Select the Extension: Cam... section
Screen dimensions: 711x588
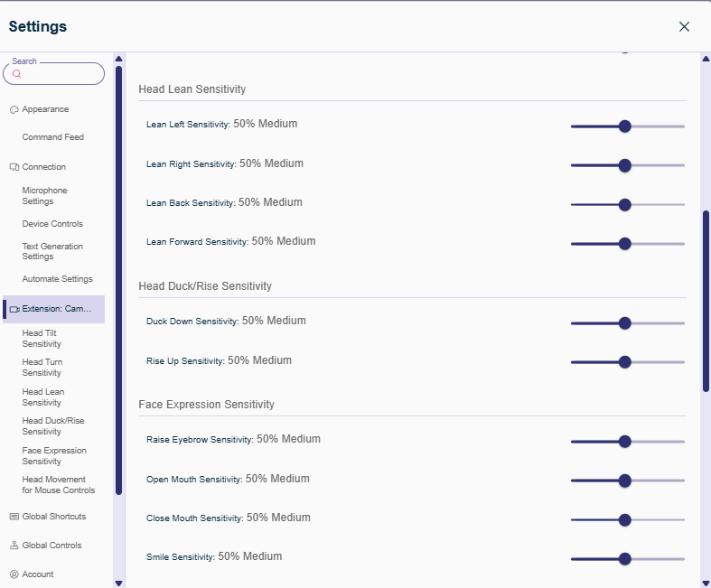coord(54,309)
